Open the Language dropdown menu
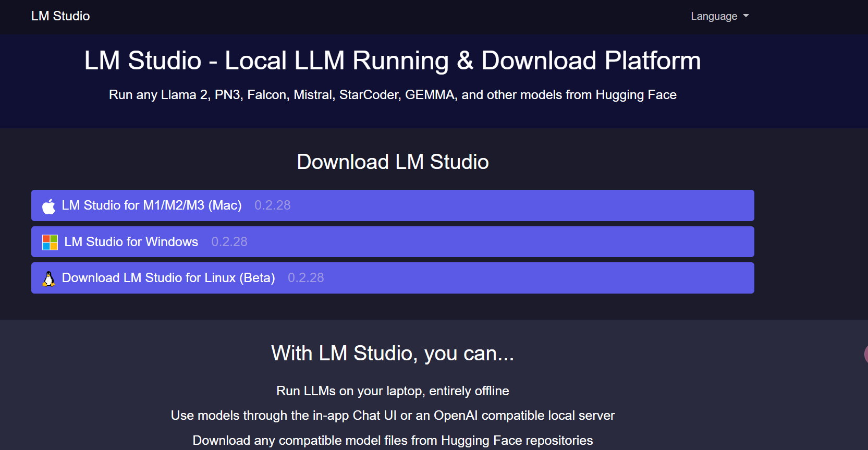The width and height of the screenshot is (868, 450). click(x=719, y=16)
